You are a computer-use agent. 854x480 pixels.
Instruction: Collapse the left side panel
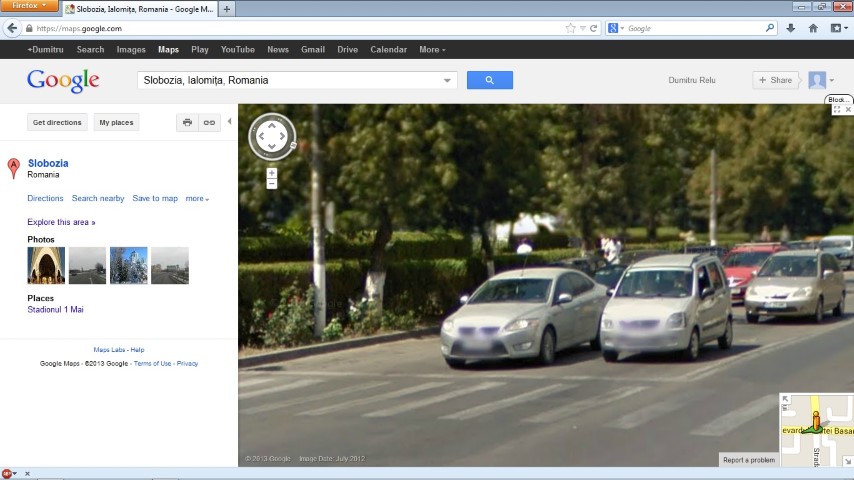point(229,122)
